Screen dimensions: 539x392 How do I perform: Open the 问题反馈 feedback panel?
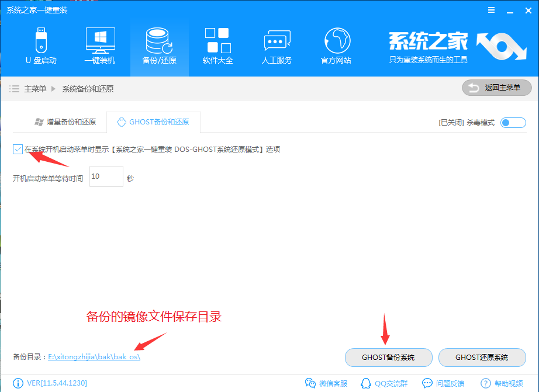coord(443,383)
